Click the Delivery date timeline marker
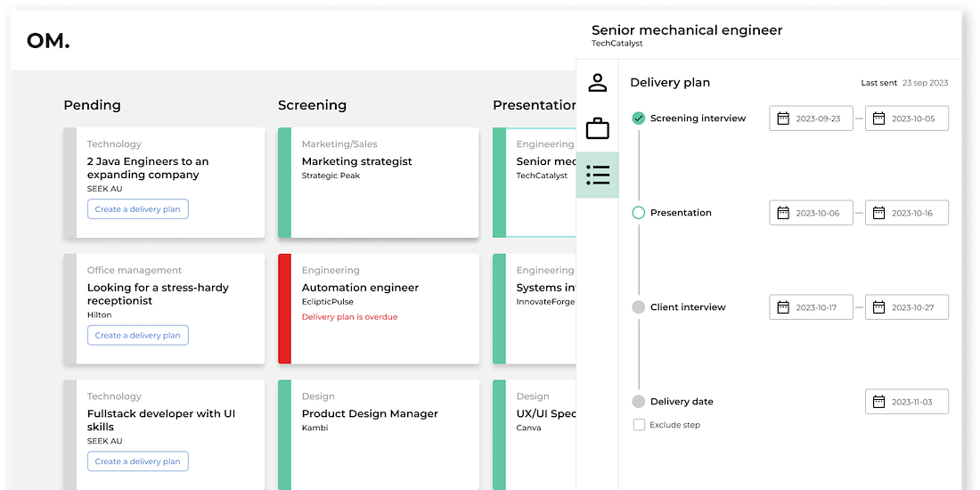 pos(638,402)
